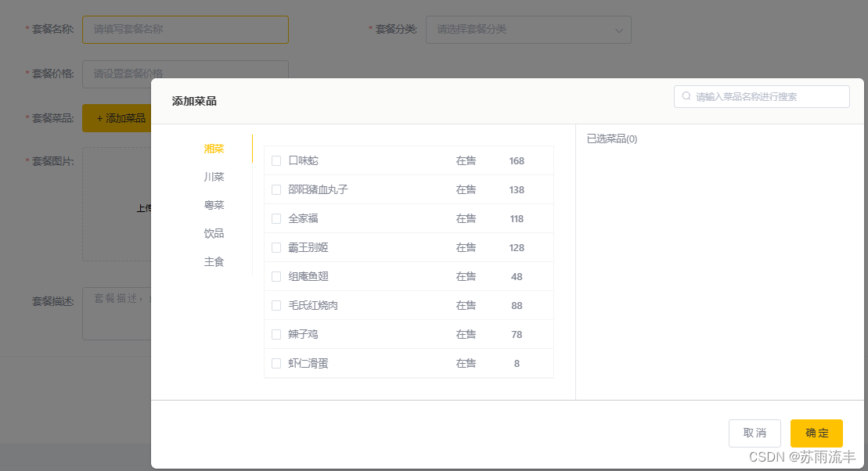Click the 套餐名称 input field

point(185,29)
